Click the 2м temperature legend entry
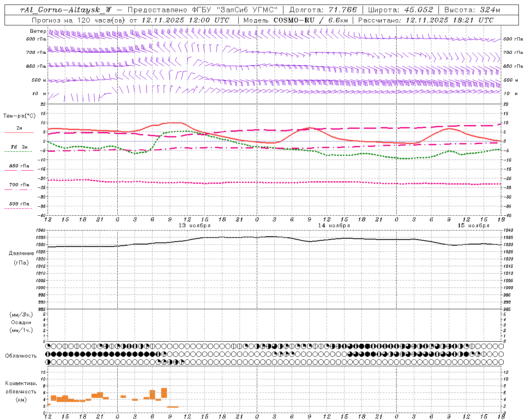The image size is (525, 420). (x=19, y=128)
